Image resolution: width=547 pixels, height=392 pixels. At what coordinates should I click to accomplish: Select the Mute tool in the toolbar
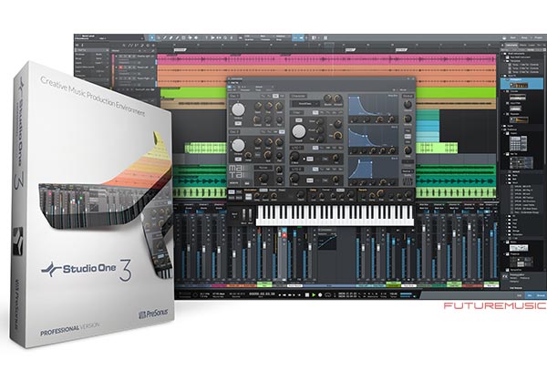pos(183,37)
